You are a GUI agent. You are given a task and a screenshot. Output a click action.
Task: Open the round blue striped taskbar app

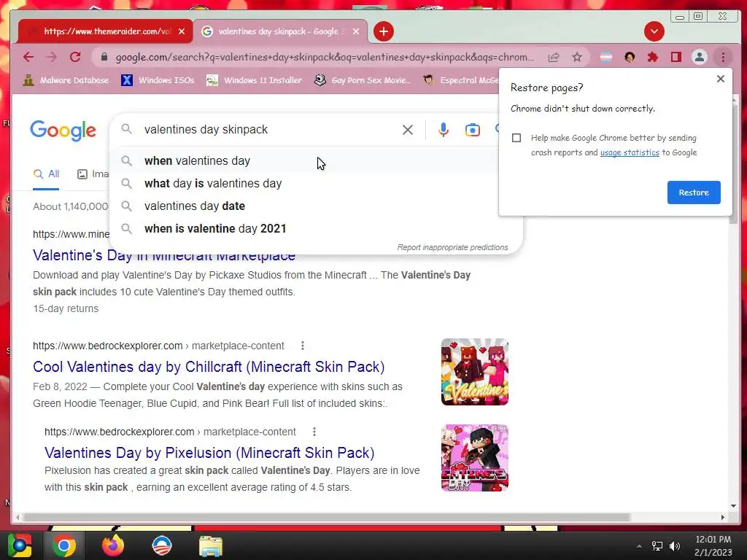[x=161, y=545]
